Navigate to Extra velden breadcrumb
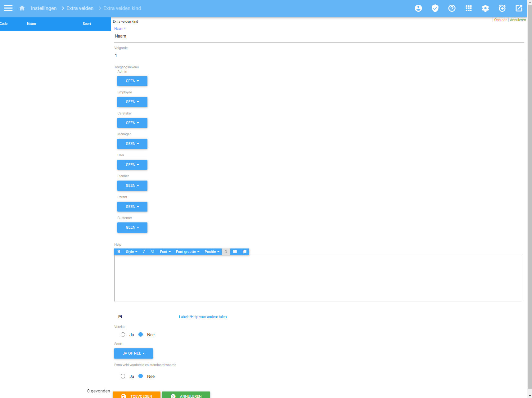The width and height of the screenshot is (532, 398). (80, 8)
